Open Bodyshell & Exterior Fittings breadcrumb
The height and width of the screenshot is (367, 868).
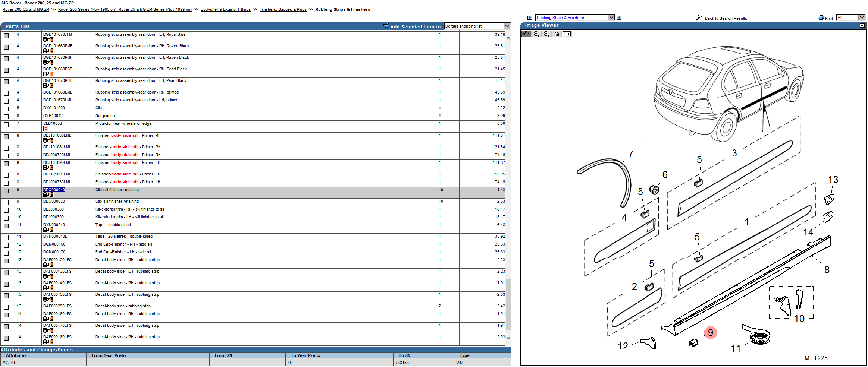(225, 9)
